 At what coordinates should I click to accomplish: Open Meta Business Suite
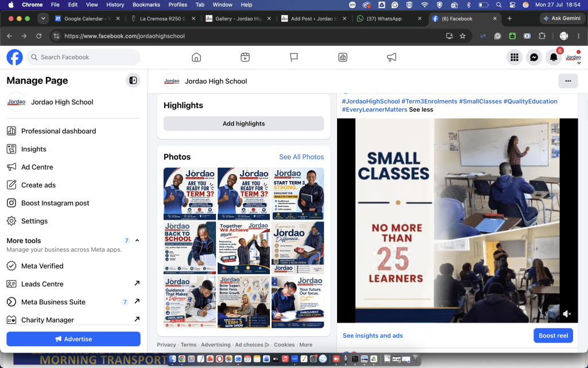[x=73, y=302]
